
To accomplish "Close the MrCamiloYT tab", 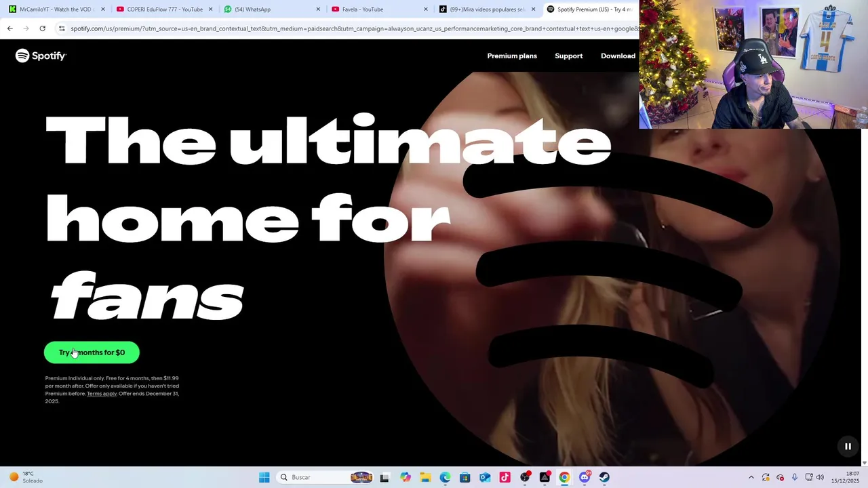I will click(x=103, y=9).
